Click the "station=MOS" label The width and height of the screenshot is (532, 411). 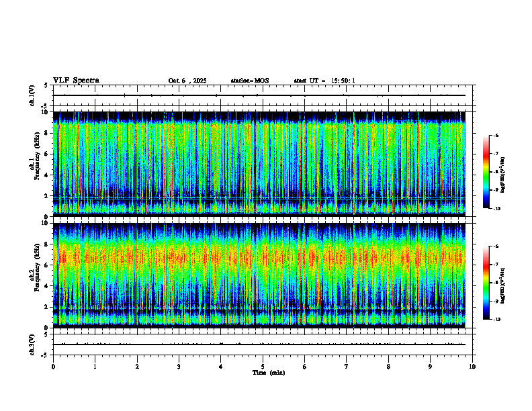(x=250, y=81)
